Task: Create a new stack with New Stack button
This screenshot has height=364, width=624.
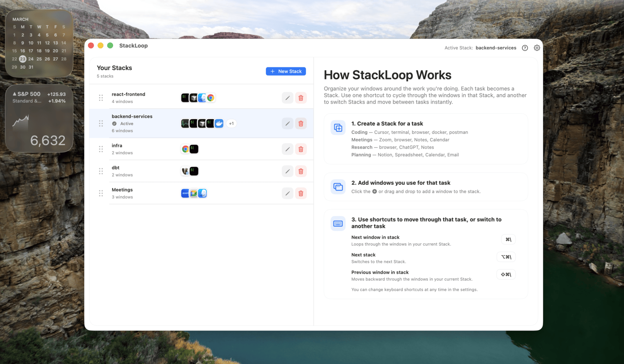Action: point(285,71)
